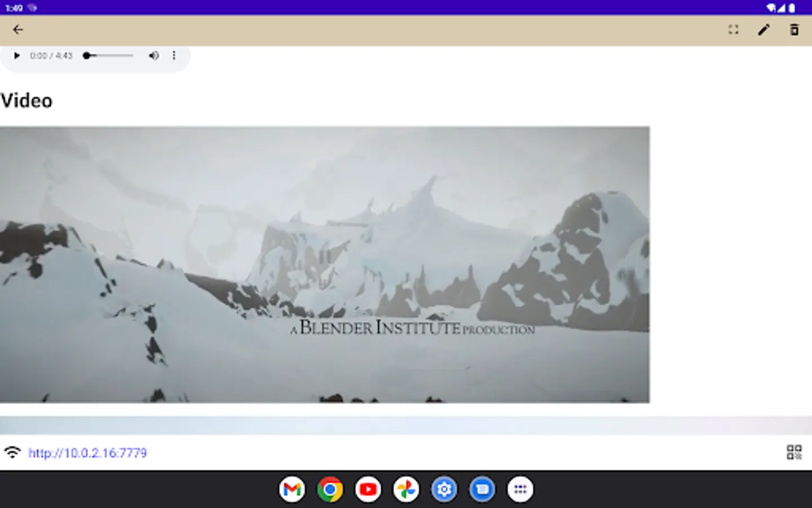Go back with the arrow icon
812x508 pixels.
pos(18,30)
